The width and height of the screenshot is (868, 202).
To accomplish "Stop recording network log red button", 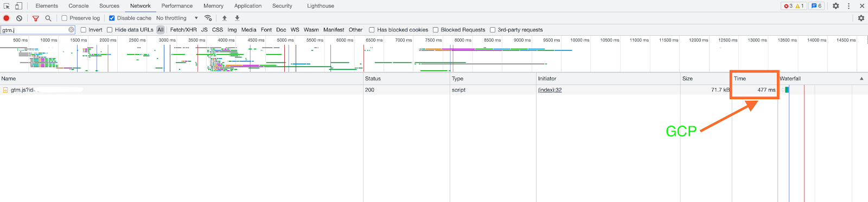I will 7,18.
